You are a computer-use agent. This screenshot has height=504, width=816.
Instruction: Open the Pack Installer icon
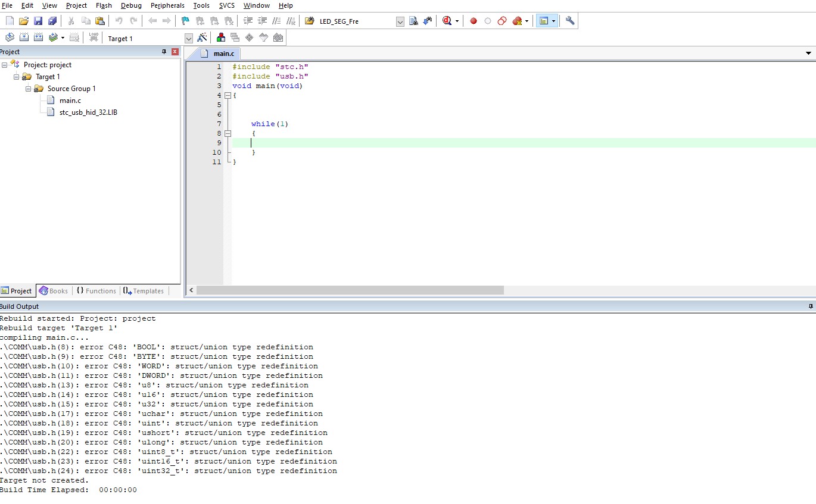pyautogui.click(x=278, y=37)
